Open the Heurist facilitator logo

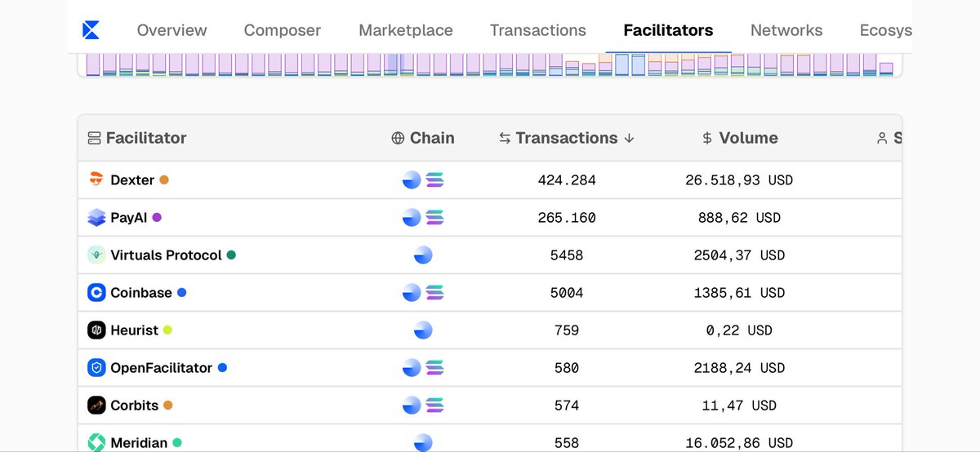pyautogui.click(x=96, y=330)
